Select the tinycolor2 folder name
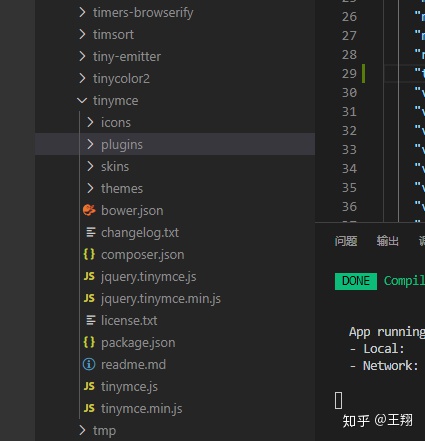 click(x=121, y=78)
